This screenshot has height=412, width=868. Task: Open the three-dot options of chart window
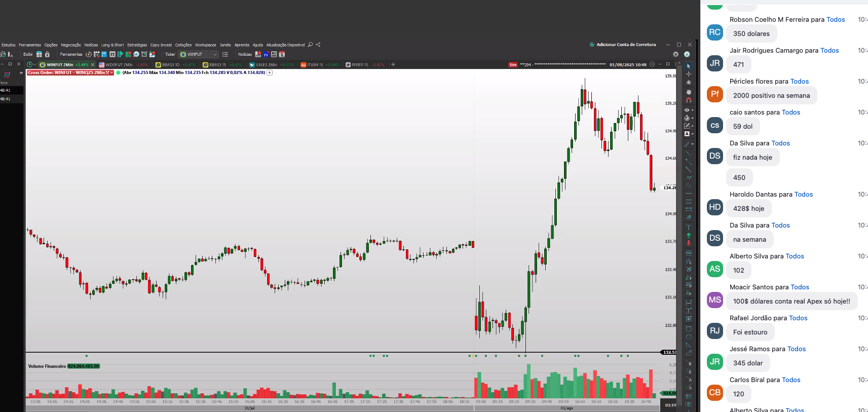tap(652, 64)
